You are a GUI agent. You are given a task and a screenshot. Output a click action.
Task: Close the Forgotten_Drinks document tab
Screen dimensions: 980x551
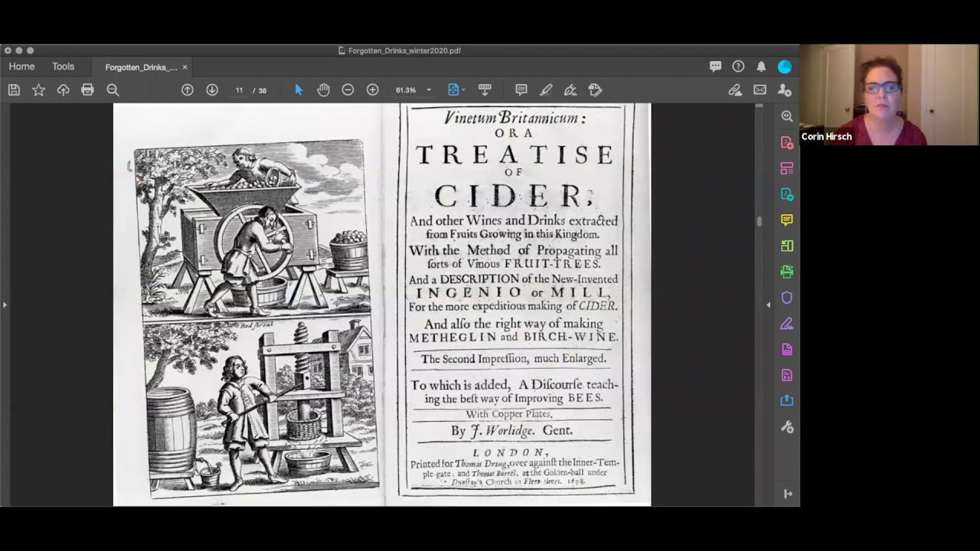pyautogui.click(x=185, y=67)
